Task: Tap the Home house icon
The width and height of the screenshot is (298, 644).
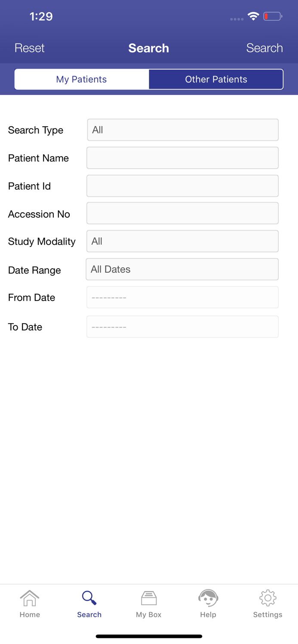Action: pyautogui.click(x=30, y=598)
